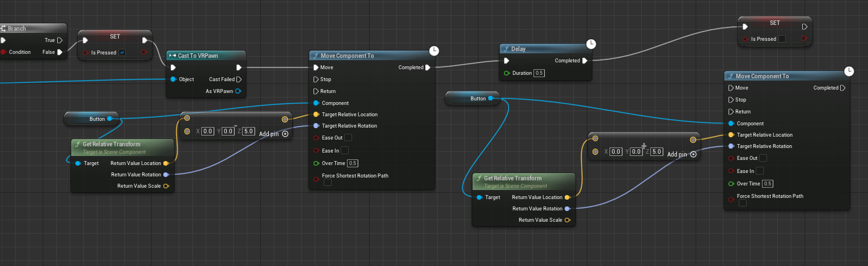Enable Ease Out on left Move Component To
868x266 pixels.
[348, 138]
